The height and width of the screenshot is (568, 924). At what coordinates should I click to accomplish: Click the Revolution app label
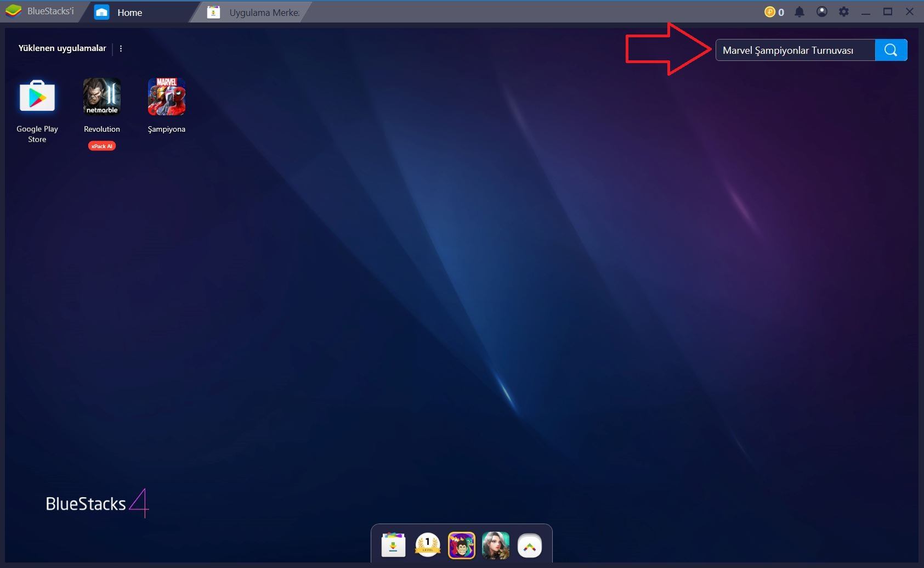pyautogui.click(x=102, y=129)
